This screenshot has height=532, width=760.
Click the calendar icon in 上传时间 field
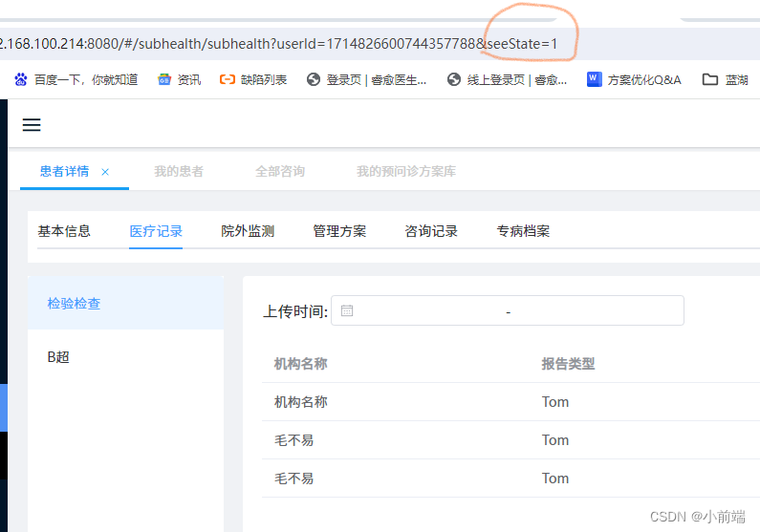tap(347, 310)
